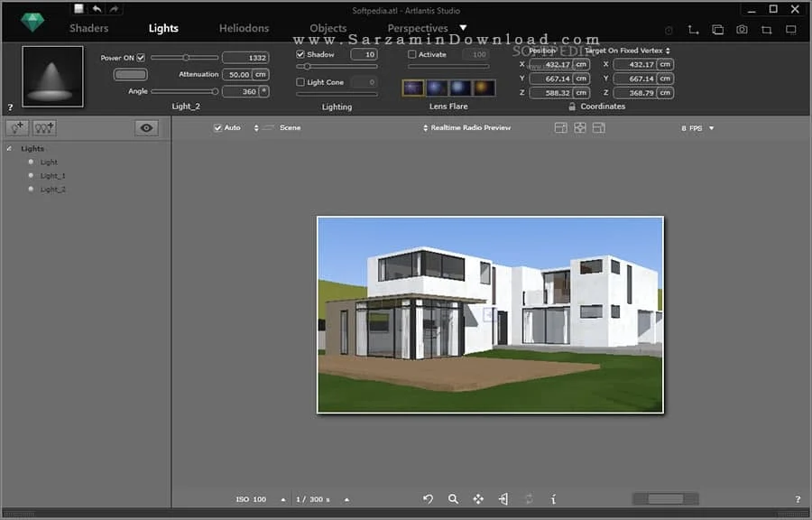Open help question mark beside light preview
Screen dimensions: 812x520
click(x=10, y=107)
